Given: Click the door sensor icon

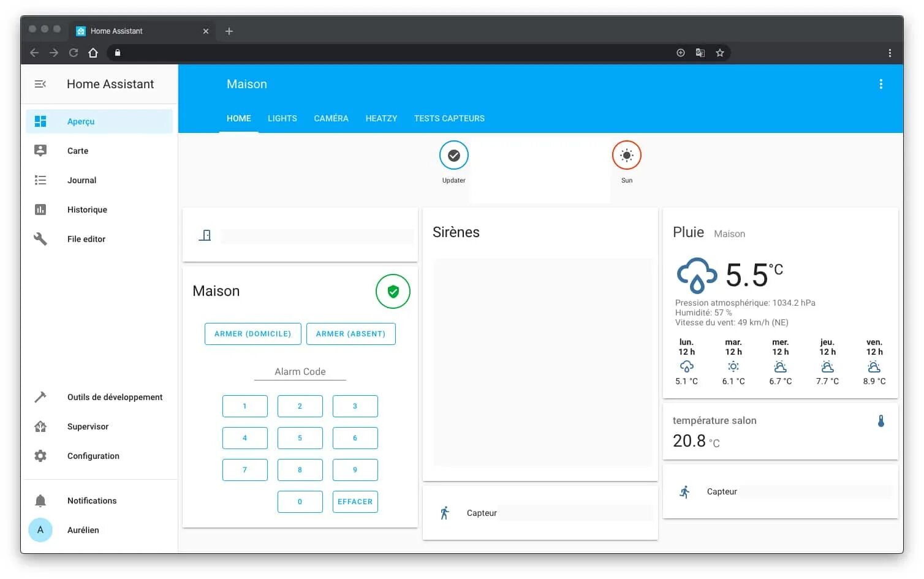Looking at the screenshot, I should pos(205,235).
